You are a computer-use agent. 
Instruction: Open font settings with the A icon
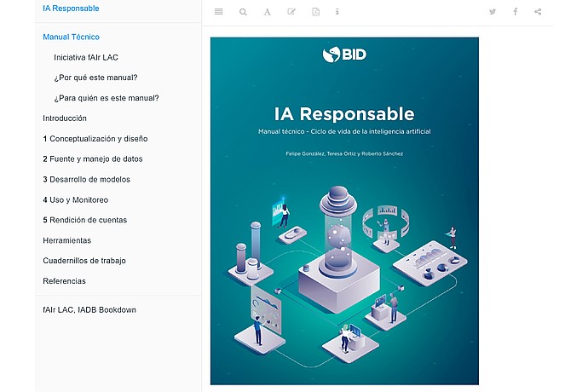pyautogui.click(x=267, y=12)
